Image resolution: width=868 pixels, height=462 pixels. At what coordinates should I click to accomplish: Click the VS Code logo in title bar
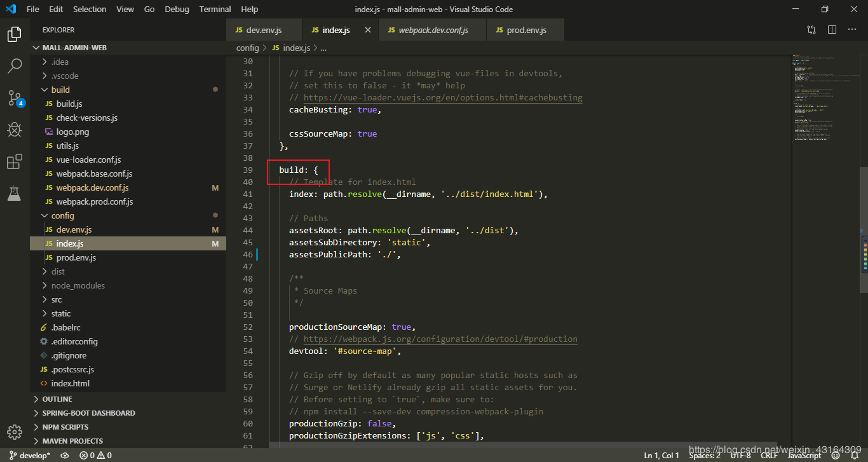tap(11, 9)
